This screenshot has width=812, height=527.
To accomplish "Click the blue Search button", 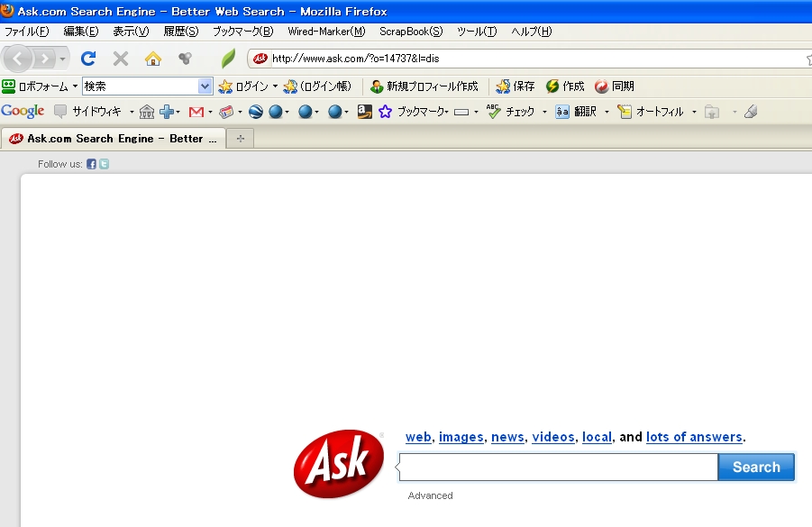I will coord(756,468).
